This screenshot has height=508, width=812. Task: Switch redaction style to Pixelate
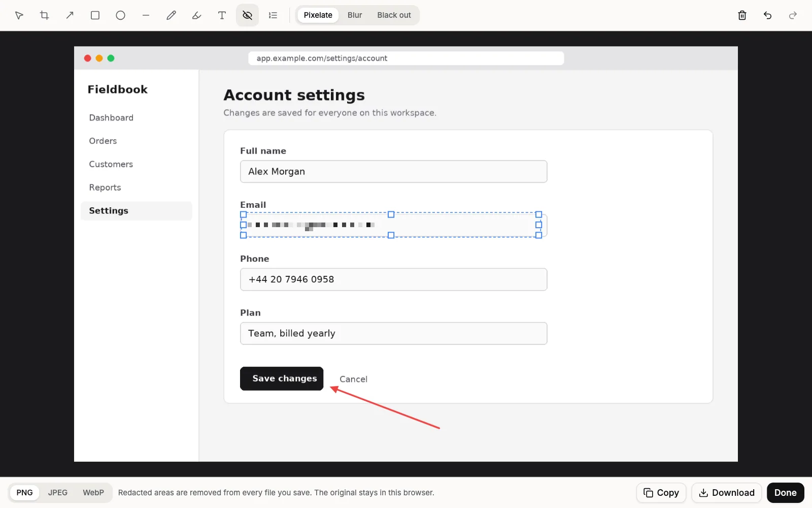pos(318,15)
